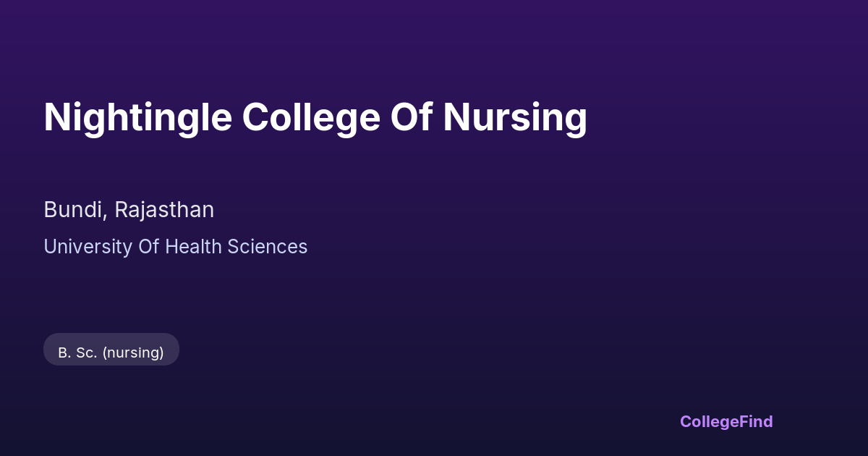Click the word Nursing in the heading
The image size is (868, 456).
tap(514, 117)
